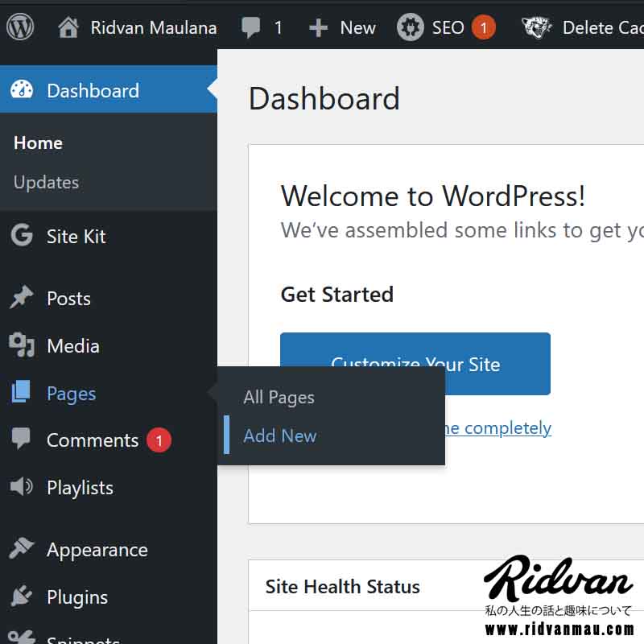Click the Welcome to WordPress! heading
The image size is (644, 644).
433,196
